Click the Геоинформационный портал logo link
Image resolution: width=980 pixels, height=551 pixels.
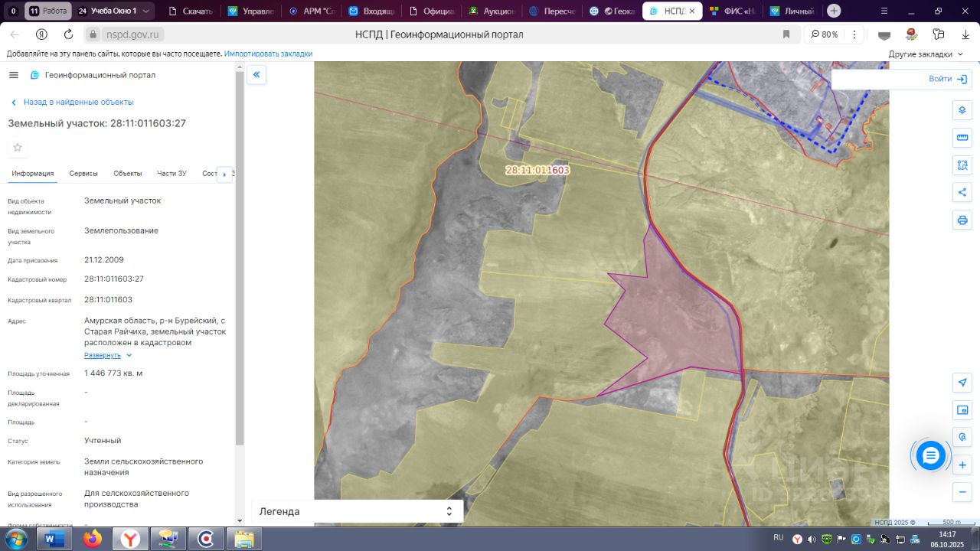(93, 75)
